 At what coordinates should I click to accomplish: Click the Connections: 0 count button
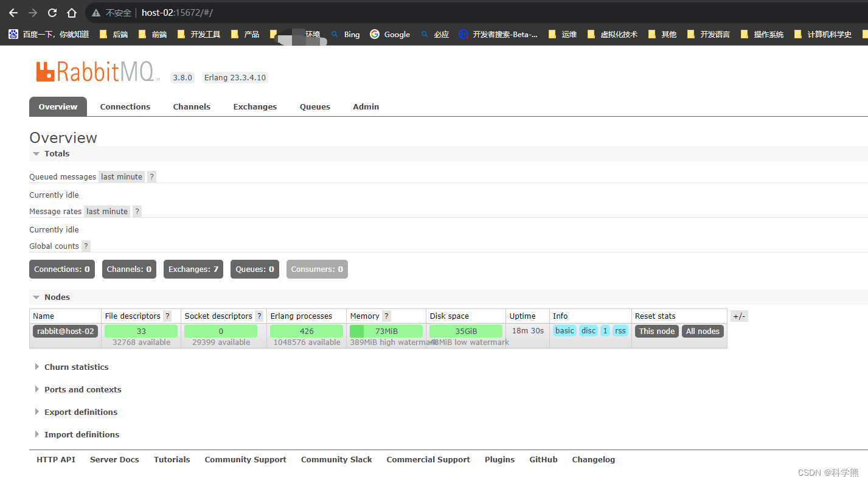pyautogui.click(x=62, y=269)
